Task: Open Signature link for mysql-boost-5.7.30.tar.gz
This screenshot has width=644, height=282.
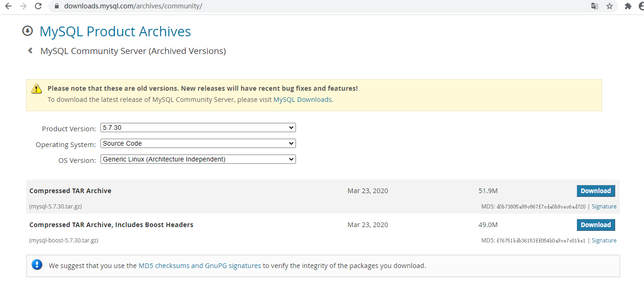Action: click(x=604, y=241)
